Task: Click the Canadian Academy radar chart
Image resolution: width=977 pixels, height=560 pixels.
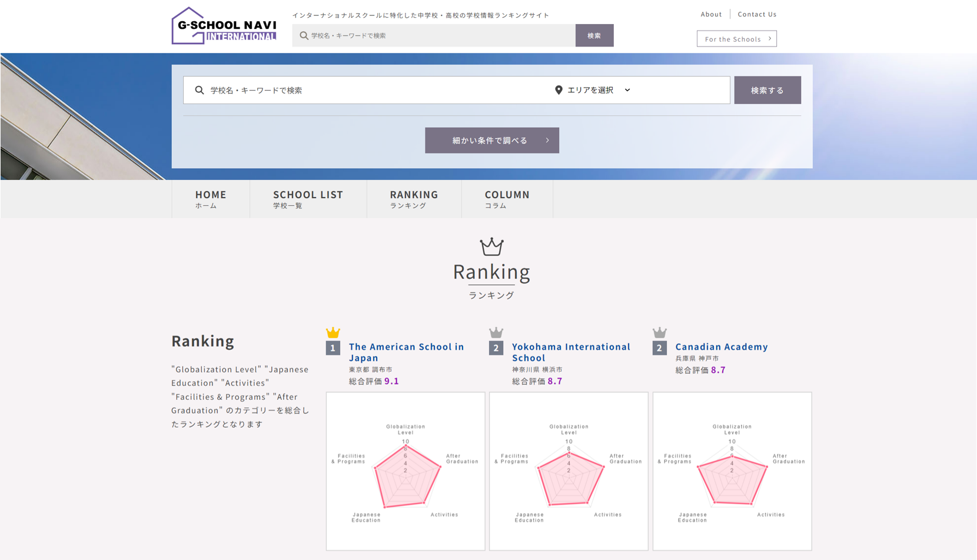Action: pos(732,471)
